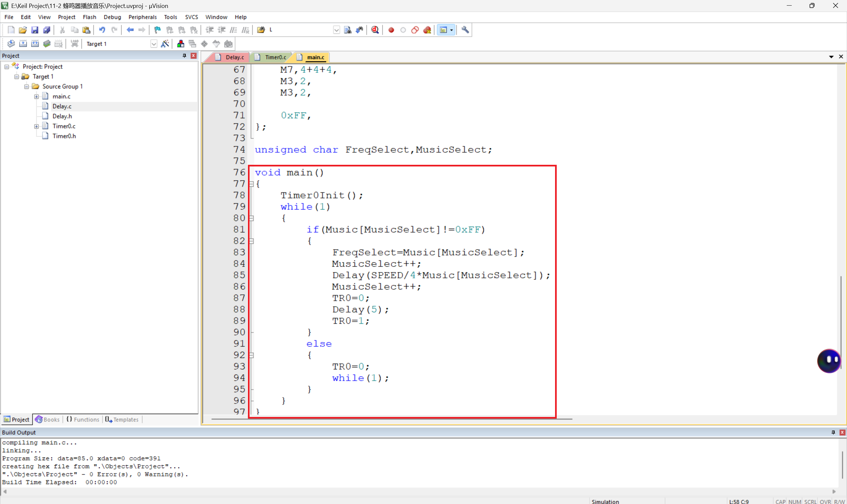
Task: Click the Rebuild all target files icon
Action: tap(35, 44)
